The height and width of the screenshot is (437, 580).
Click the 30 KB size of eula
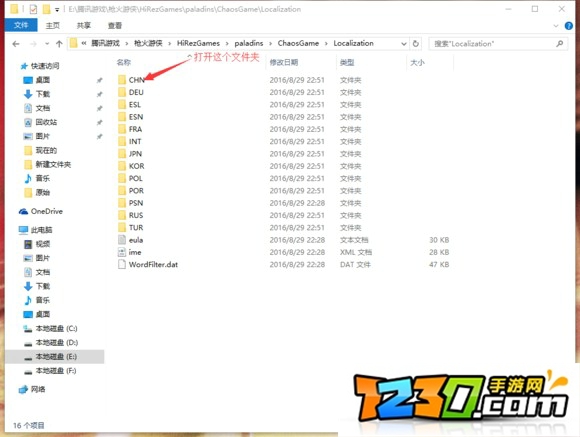(x=439, y=240)
